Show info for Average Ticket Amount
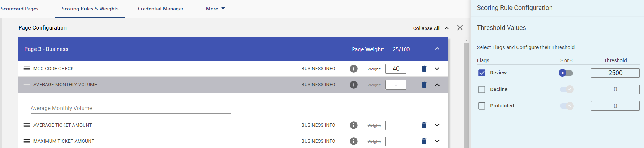644x148 pixels. [353, 125]
